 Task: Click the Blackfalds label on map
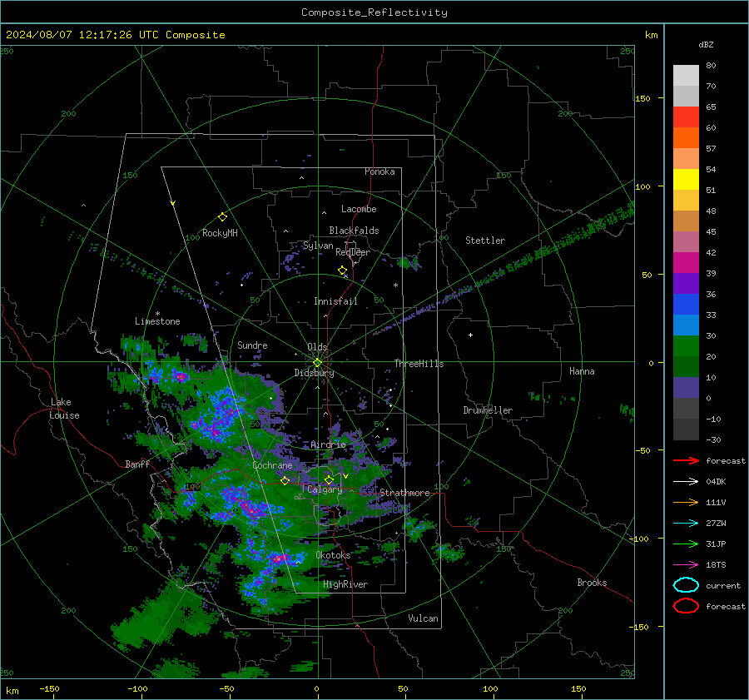[354, 231]
